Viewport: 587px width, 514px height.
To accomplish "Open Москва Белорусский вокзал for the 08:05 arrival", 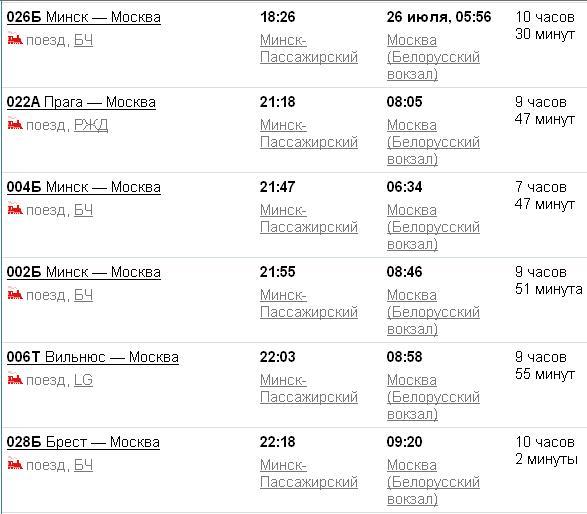I will 433,142.
